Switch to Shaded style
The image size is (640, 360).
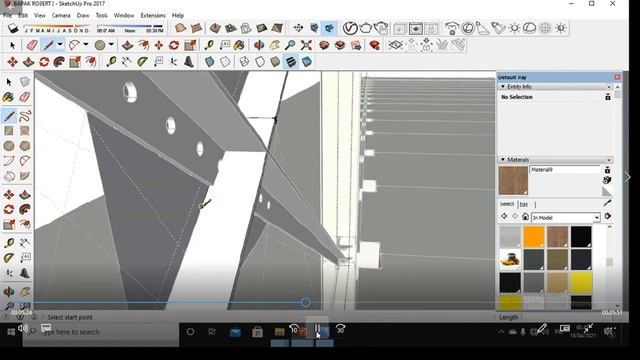pyautogui.click(x=276, y=62)
